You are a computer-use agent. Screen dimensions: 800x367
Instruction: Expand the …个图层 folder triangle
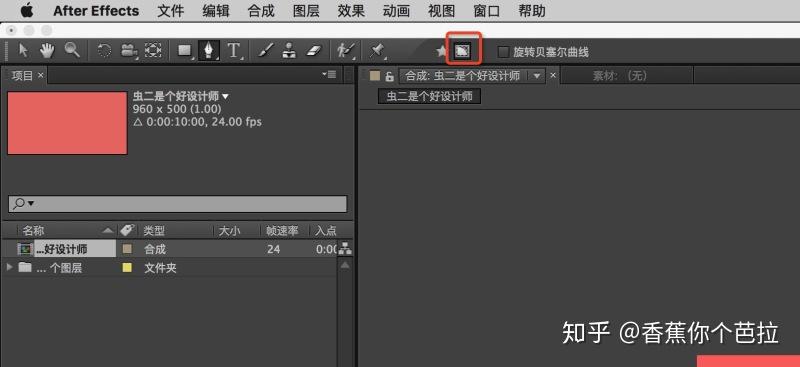pyautogui.click(x=9, y=267)
